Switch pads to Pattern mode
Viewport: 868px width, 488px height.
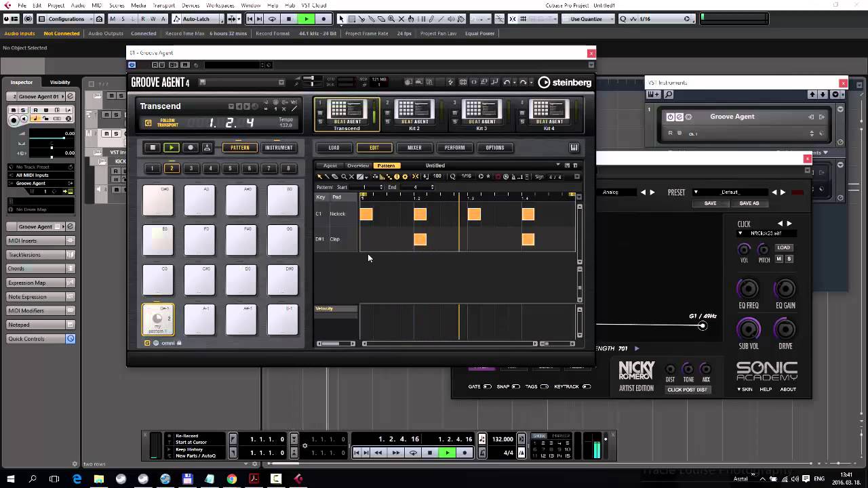[x=239, y=148]
